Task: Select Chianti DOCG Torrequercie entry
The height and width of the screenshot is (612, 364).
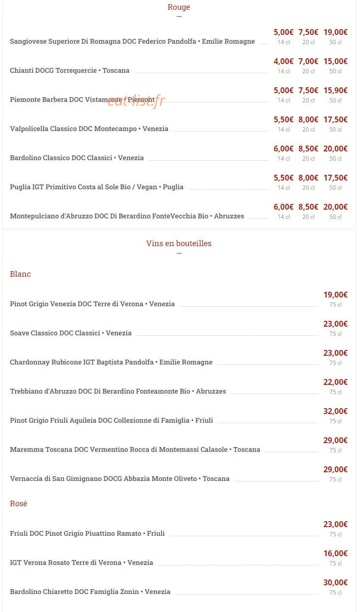Action: coord(69,70)
